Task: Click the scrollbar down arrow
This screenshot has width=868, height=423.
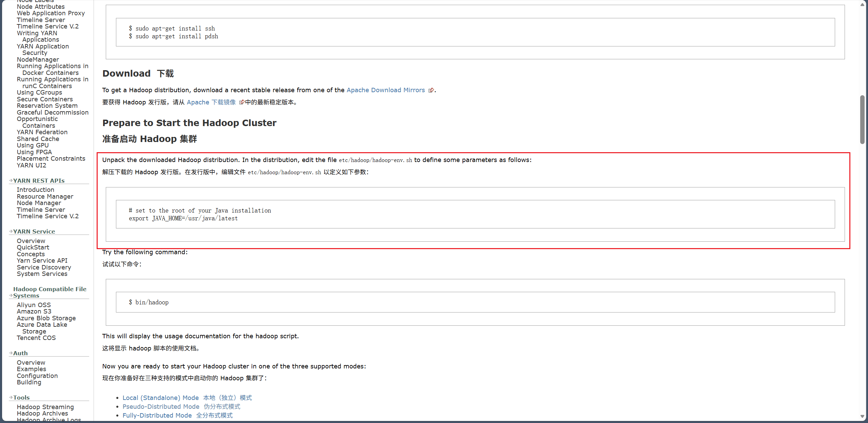Action: coord(862,416)
